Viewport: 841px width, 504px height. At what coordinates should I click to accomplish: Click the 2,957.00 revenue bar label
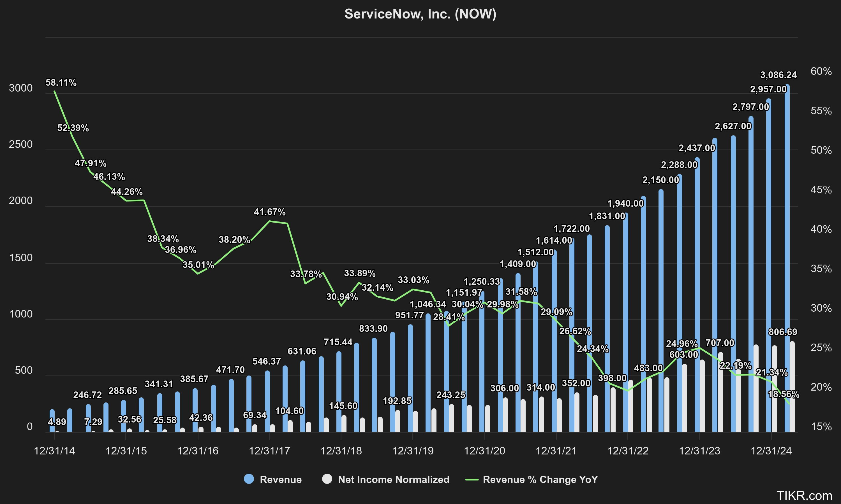768,89
